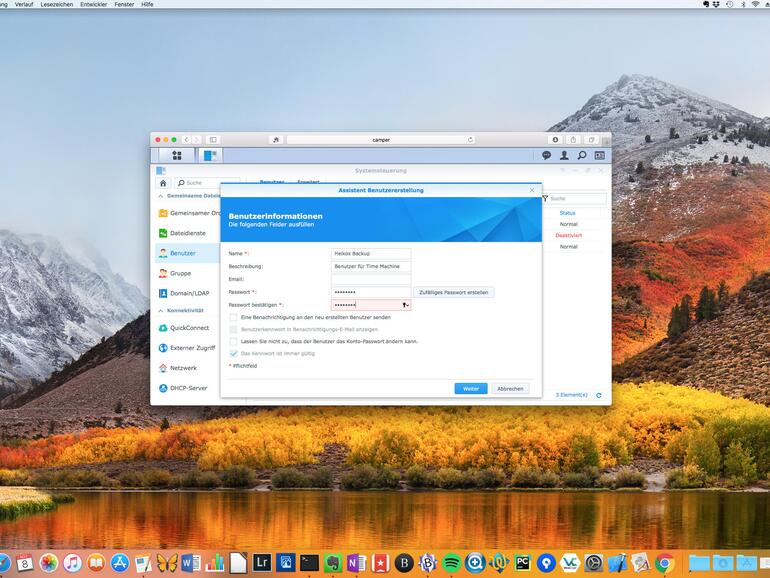Viewport: 770px width, 578px height.
Task: Click the Beschreibung input field
Action: point(371,266)
